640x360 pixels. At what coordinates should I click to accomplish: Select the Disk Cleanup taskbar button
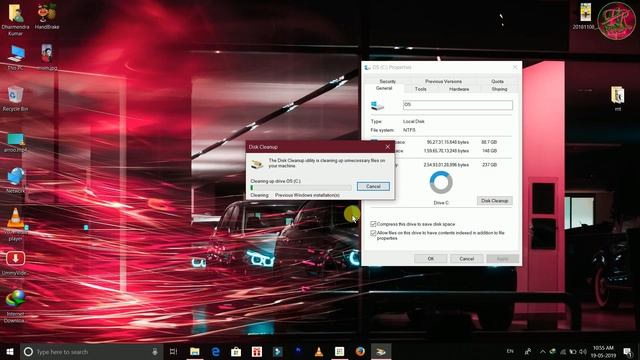tap(381, 351)
